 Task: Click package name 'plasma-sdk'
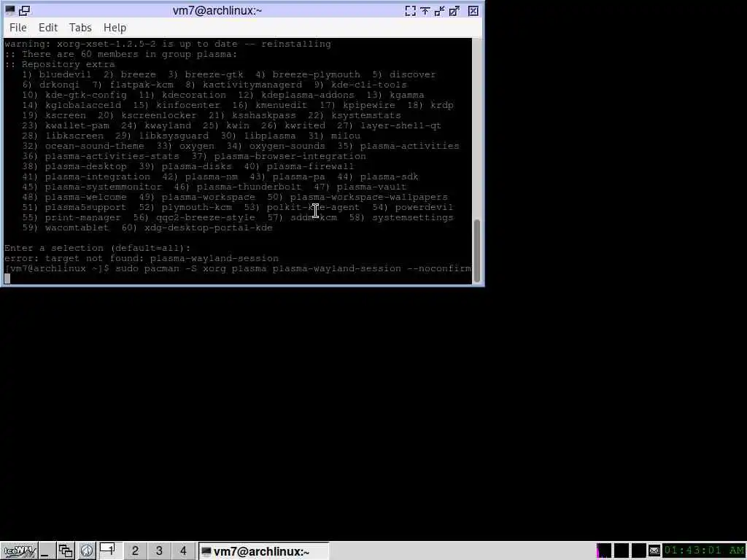click(390, 177)
